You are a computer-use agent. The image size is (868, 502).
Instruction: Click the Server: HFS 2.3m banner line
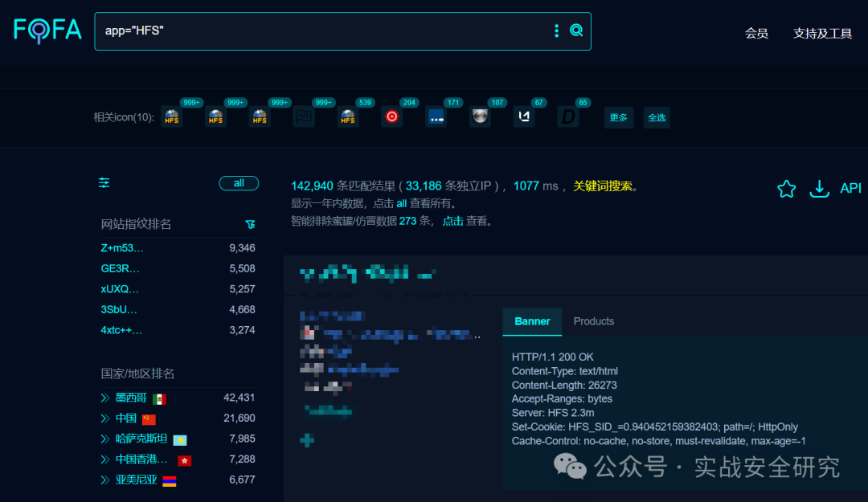click(552, 413)
